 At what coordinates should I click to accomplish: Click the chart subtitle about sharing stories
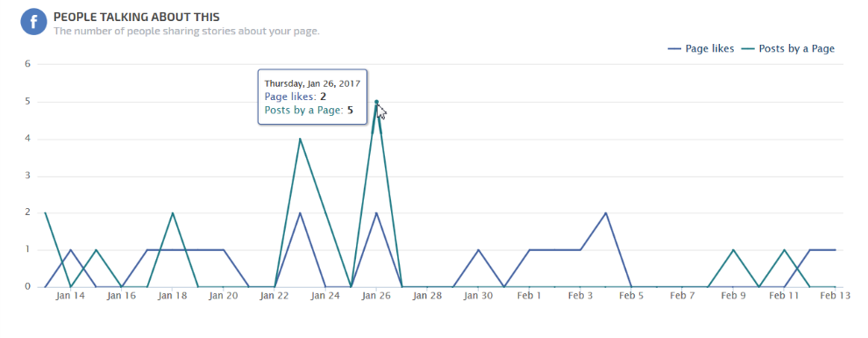(x=187, y=31)
